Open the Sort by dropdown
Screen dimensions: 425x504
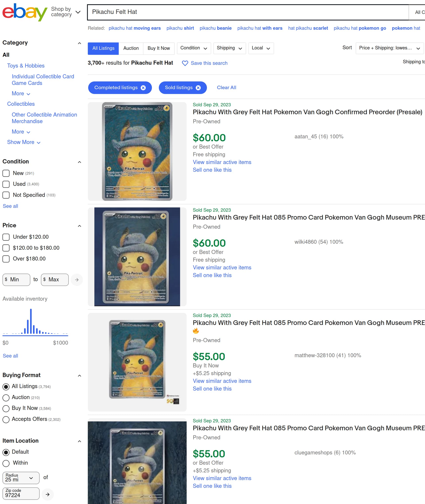pos(389,48)
